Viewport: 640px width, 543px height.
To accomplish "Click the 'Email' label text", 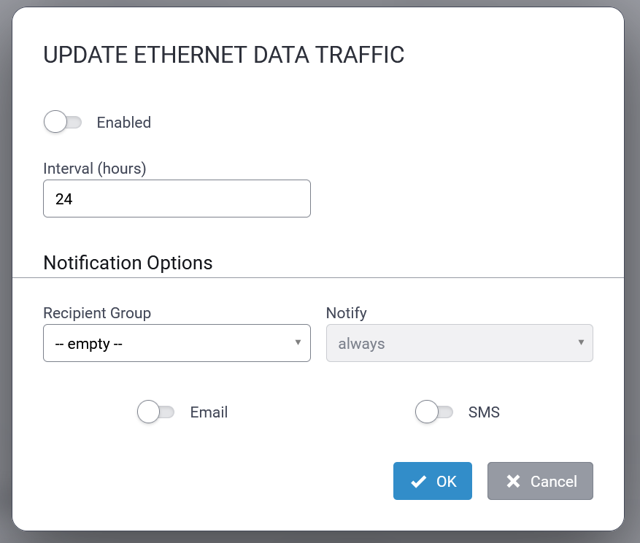I will (x=209, y=412).
